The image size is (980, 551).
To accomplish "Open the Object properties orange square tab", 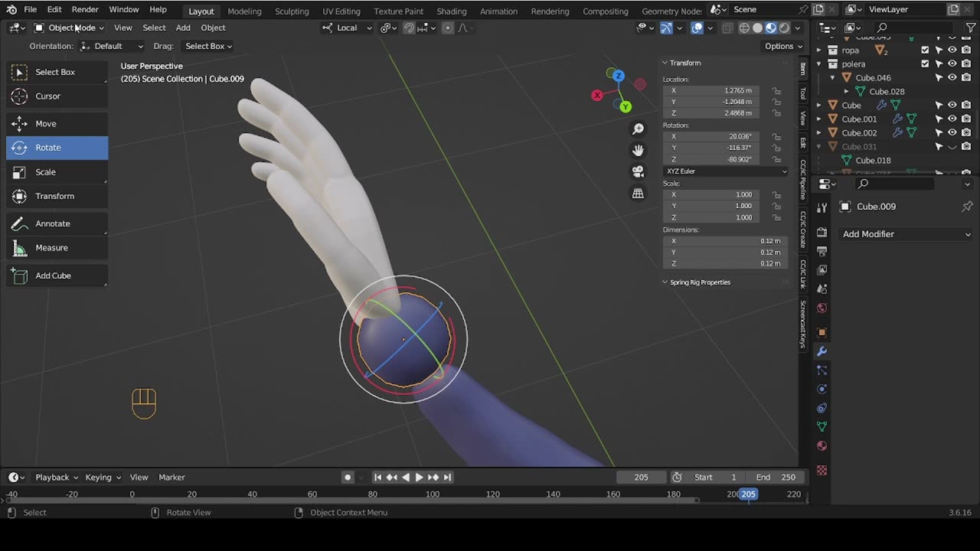I will (x=822, y=332).
